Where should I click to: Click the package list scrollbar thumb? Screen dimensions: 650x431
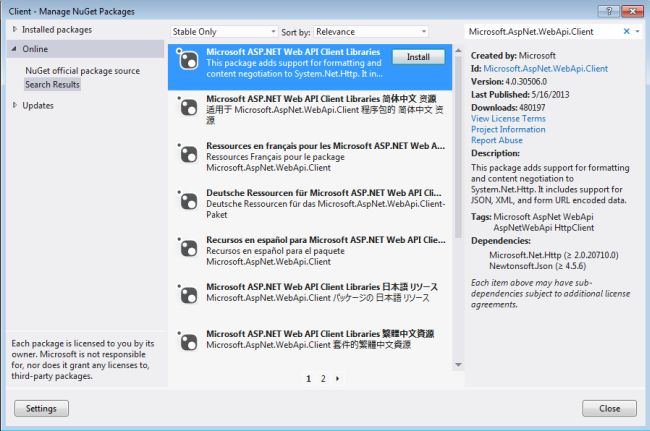click(458, 147)
